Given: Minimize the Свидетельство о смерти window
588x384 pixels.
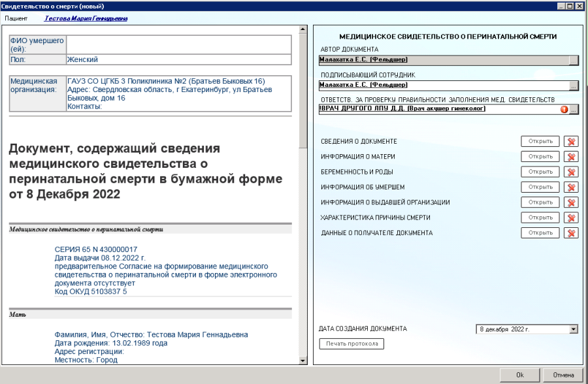Looking at the screenshot, I should [x=561, y=6].
